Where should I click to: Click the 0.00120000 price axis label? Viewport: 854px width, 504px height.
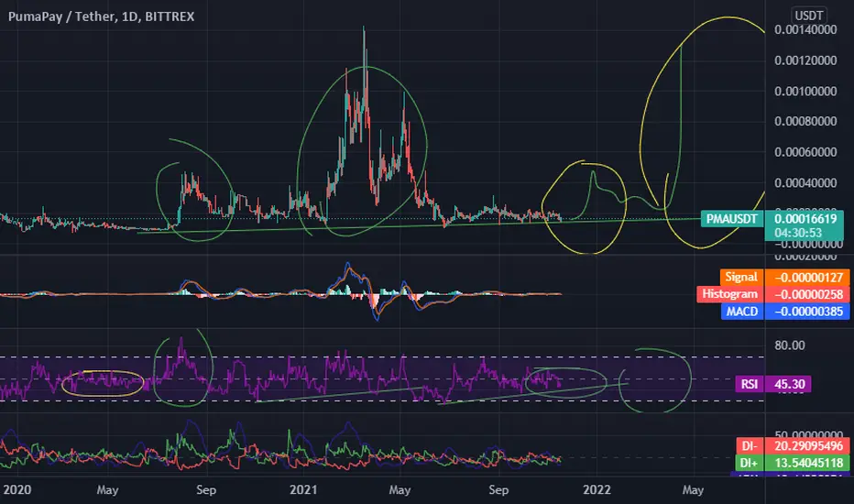point(805,60)
